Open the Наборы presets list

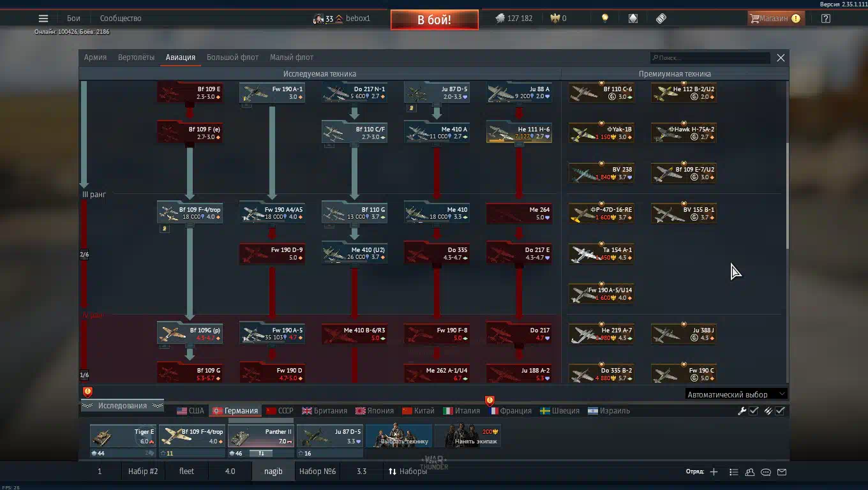[x=407, y=471]
